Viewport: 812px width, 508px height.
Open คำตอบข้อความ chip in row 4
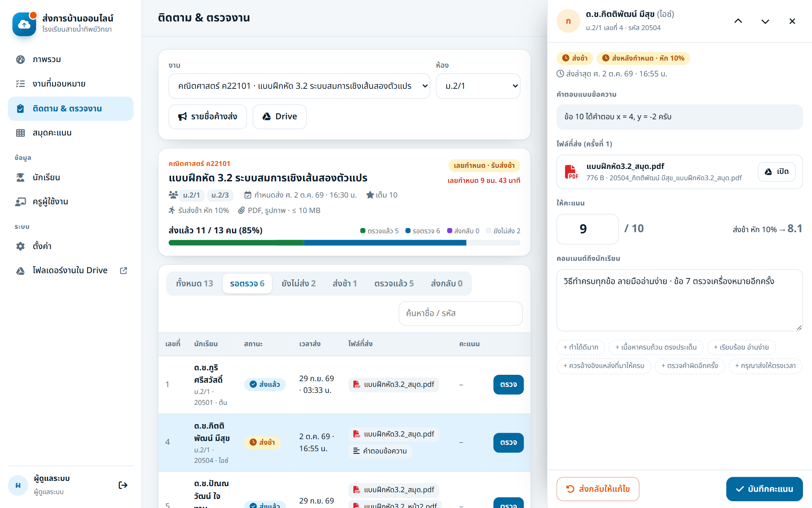point(380,451)
